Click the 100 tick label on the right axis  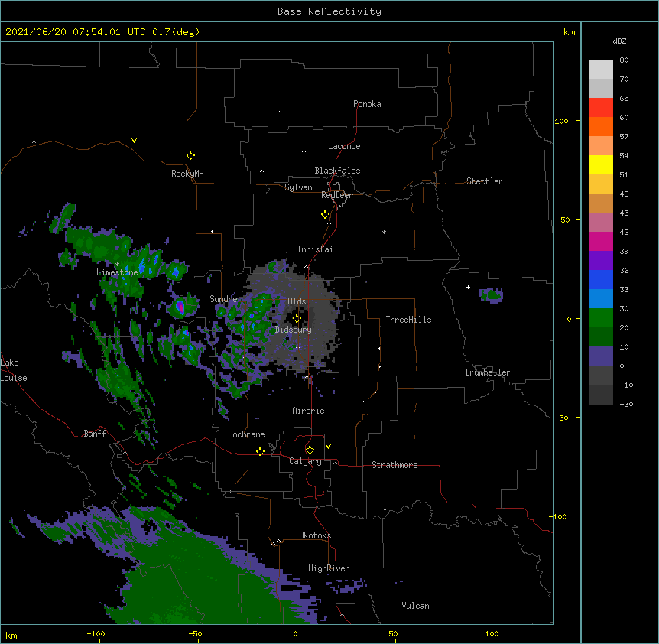pos(561,121)
